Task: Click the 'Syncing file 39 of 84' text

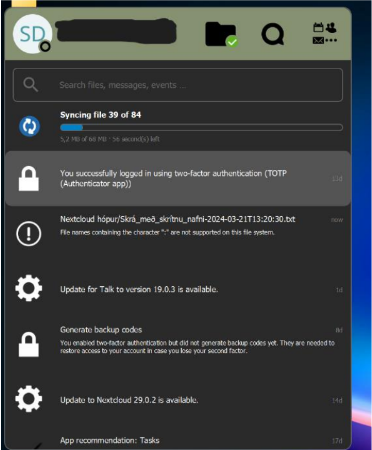Action: point(100,115)
